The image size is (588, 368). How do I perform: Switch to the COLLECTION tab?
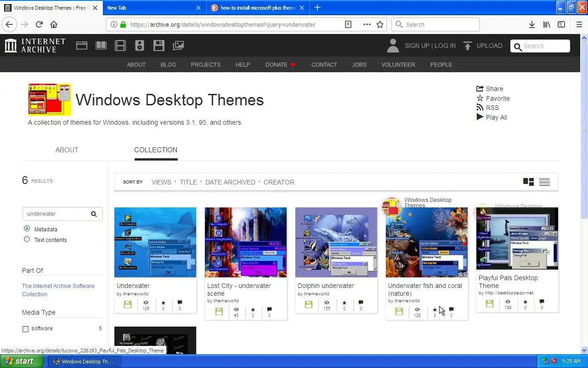click(156, 150)
